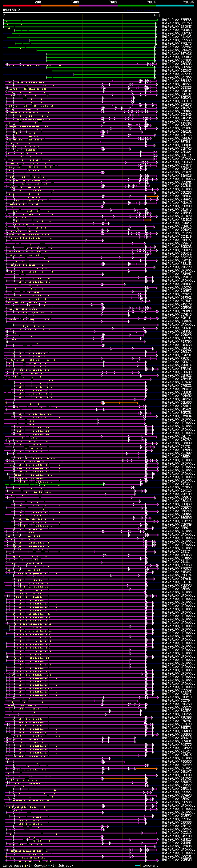
Task: Open hit UniRef100_Q1HH32
Action: pos(177,284)
